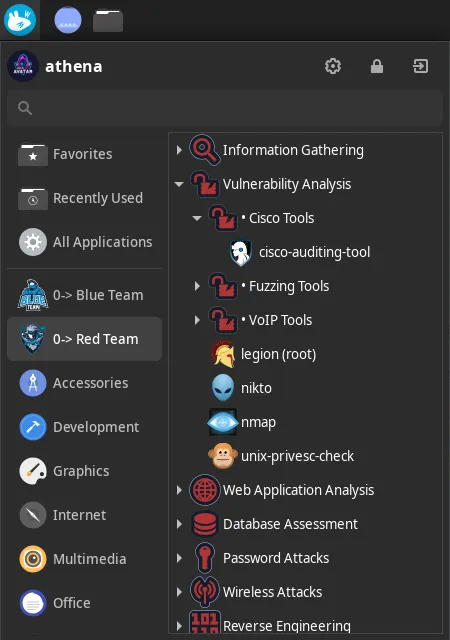The image size is (450, 640).
Task: Expand Web Application Analysis arrow
Action: point(179,490)
